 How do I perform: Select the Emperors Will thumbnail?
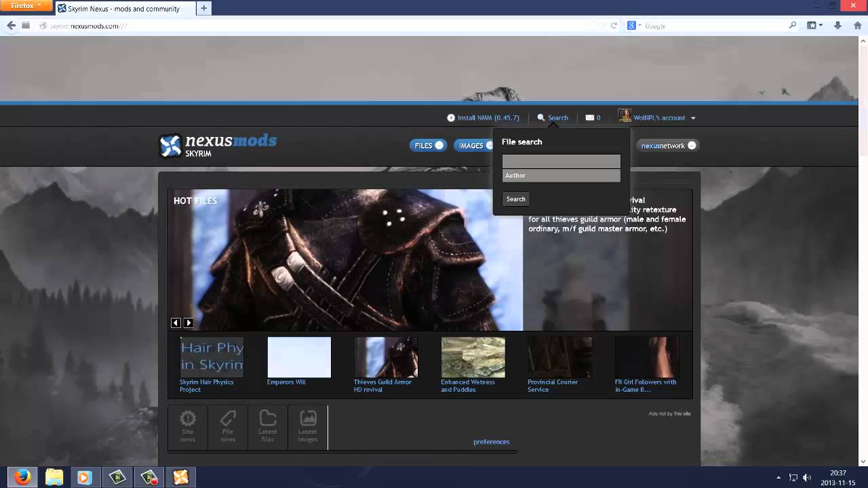(299, 357)
